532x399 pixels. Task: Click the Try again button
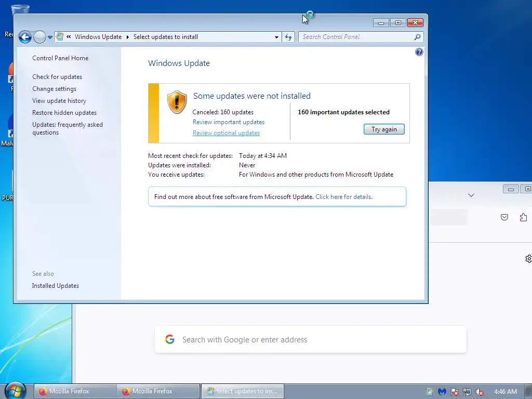pos(384,129)
